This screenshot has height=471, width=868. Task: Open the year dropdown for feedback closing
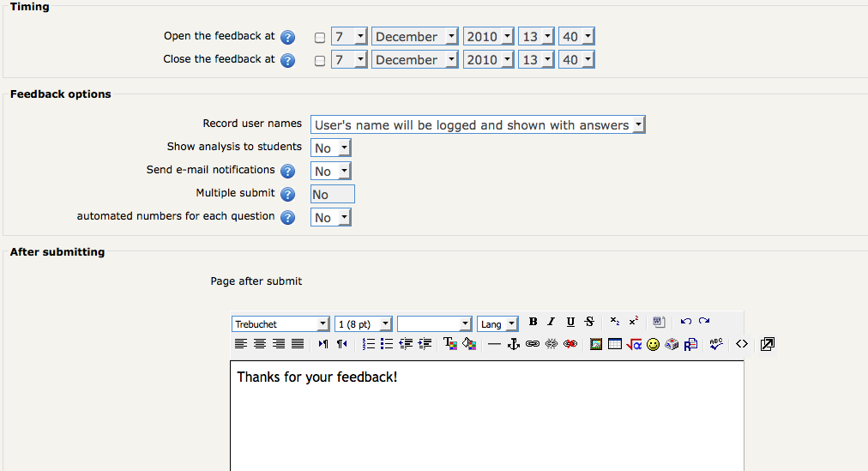[x=488, y=60]
